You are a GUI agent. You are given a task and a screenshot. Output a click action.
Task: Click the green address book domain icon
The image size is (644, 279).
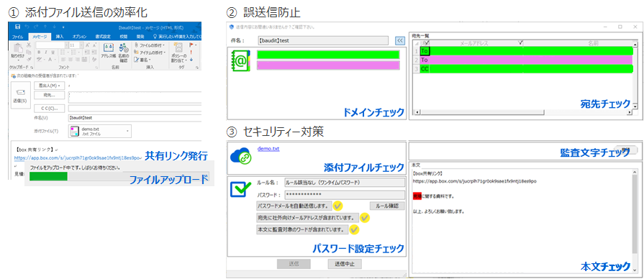coord(241,61)
